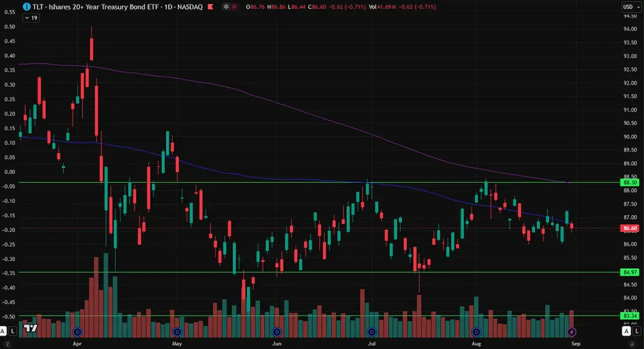
Task: Open the August dividend D marker
Action: pos(476,332)
